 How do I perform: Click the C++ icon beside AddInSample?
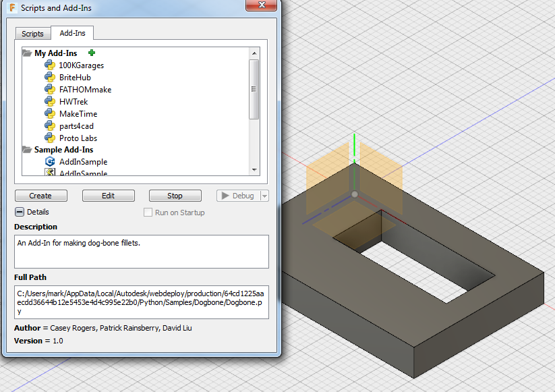click(x=49, y=161)
